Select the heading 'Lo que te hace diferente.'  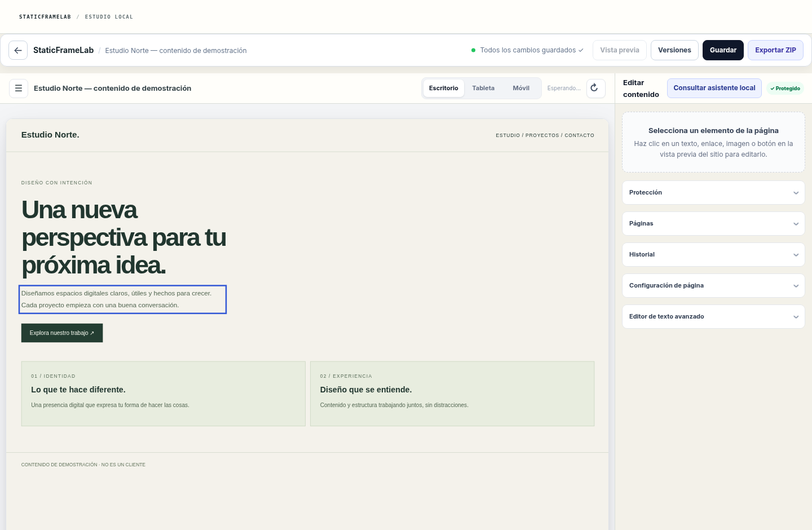pyautogui.click(x=78, y=390)
